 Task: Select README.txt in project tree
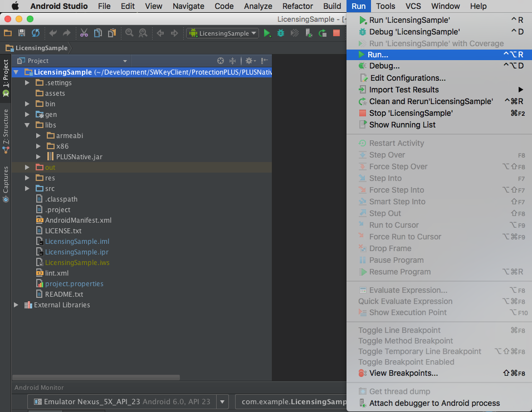click(x=64, y=294)
